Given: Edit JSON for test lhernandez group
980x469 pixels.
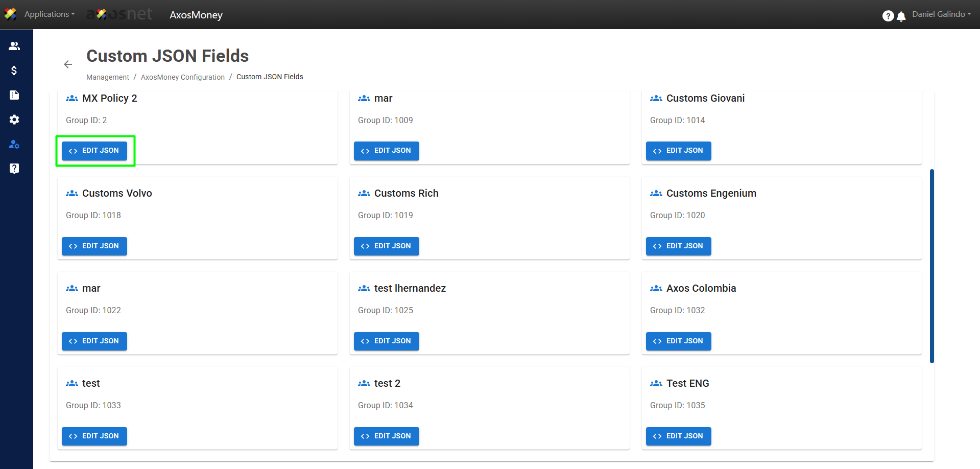Looking at the screenshot, I should point(386,341).
